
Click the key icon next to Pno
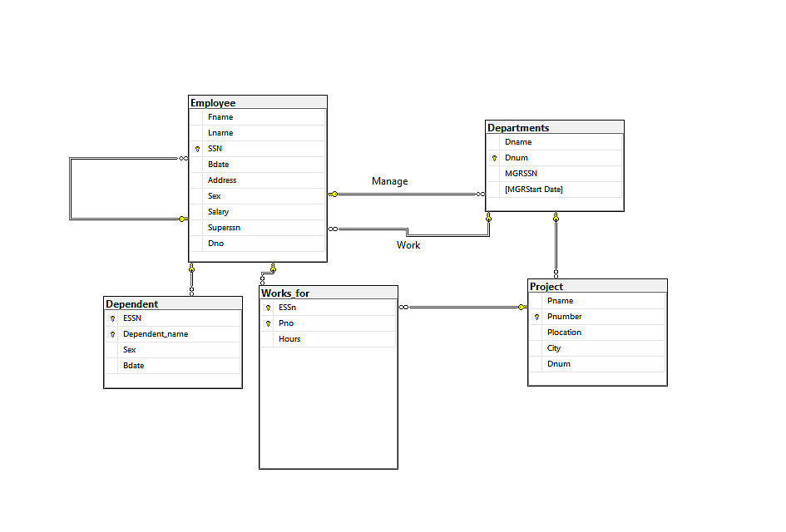[x=268, y=323]
